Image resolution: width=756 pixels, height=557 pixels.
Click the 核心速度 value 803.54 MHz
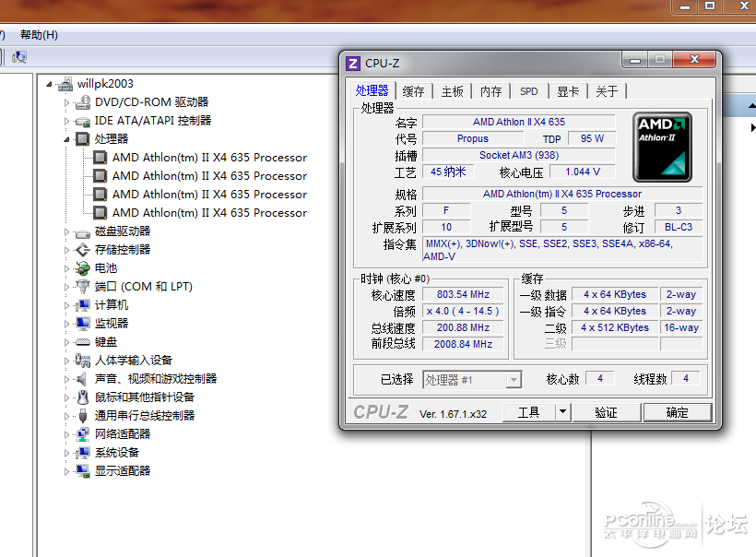463,295
